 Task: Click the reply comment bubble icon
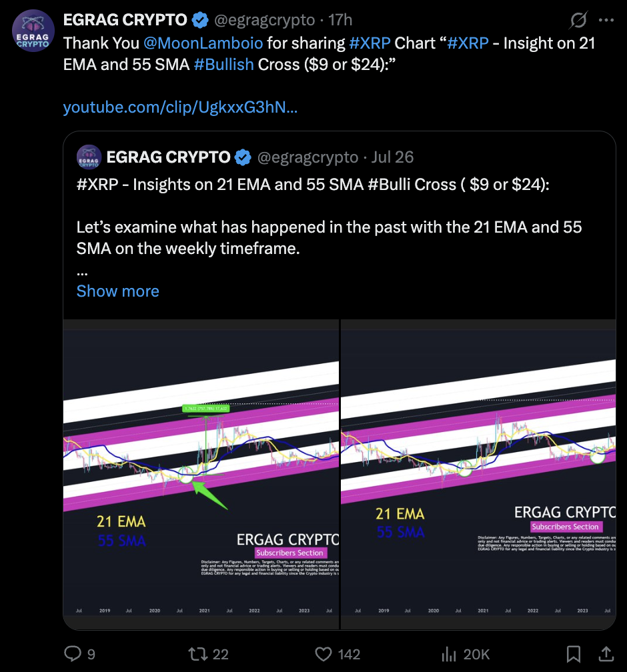[x=73, y=653]
